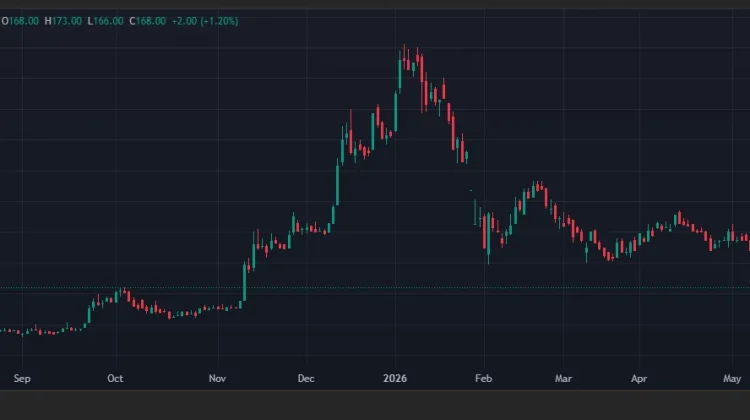The width and height of the screenshot is (750, 420).
Task: Click the high price value H173.00
Action: (x=63, y=21)
